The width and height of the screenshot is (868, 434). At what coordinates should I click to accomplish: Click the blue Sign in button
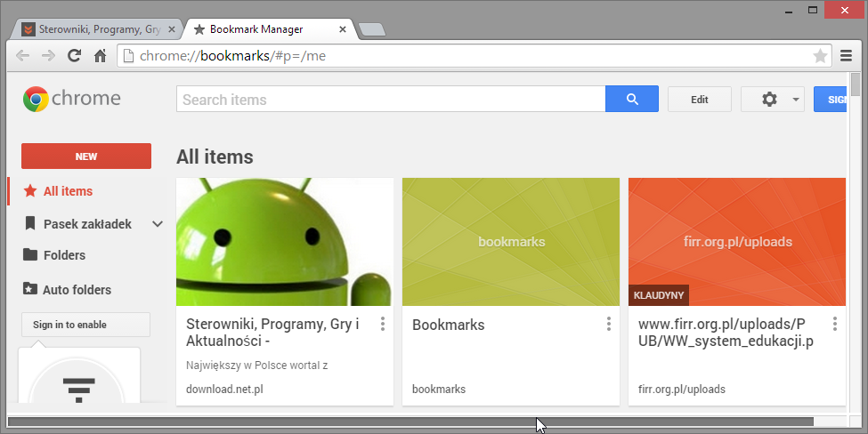pos(830,100)
